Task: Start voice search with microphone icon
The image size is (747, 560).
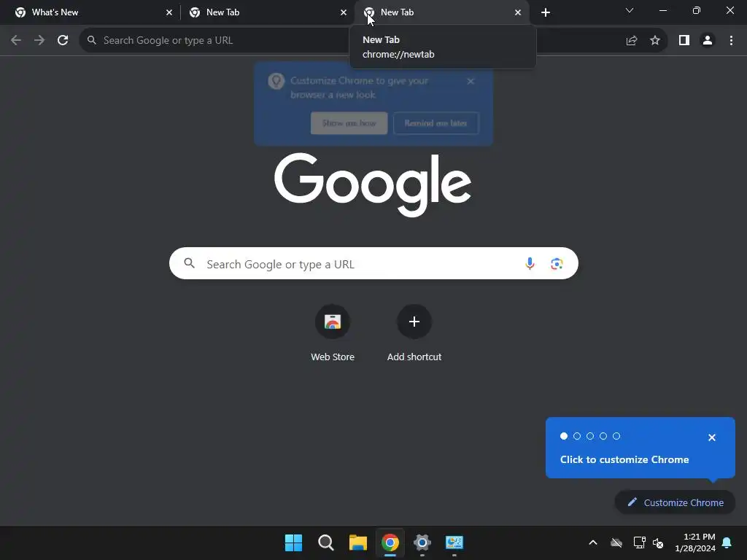Action: click(530, 264)
